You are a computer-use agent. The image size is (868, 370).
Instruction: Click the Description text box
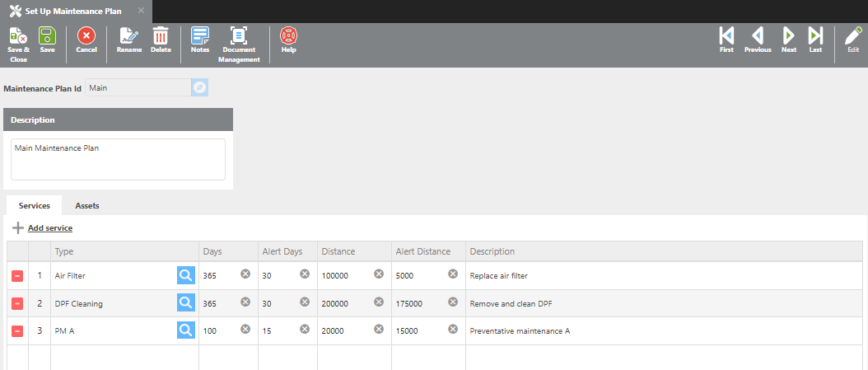pyautogui.click(x=118, y=158)
